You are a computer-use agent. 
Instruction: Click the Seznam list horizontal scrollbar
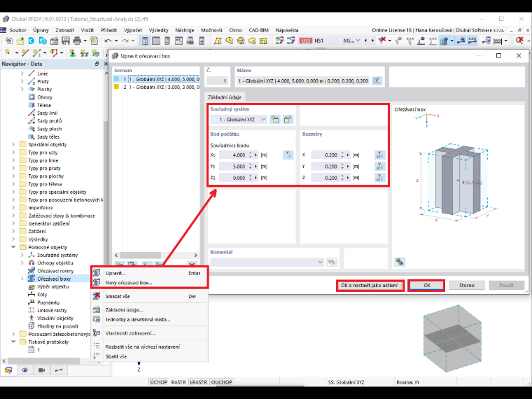(x=156, y=255)
